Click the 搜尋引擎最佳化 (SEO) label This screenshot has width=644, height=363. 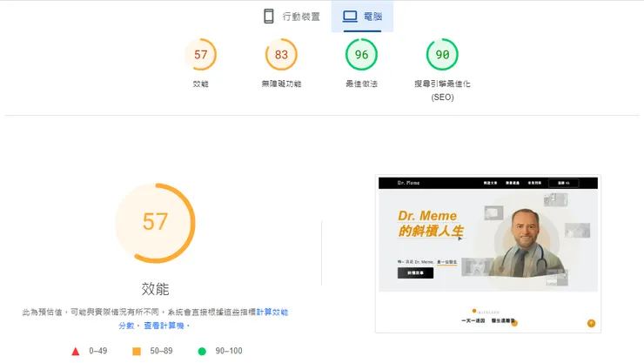(442, 91)
